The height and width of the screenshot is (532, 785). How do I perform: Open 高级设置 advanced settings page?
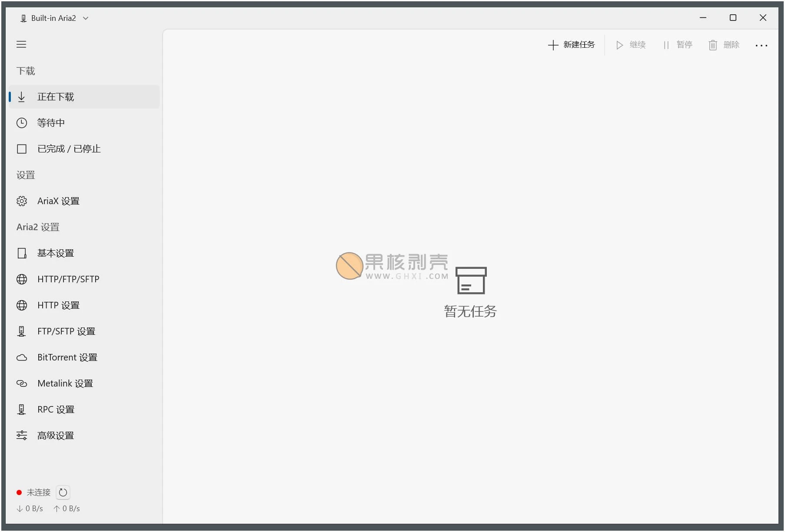coord(84,436)
